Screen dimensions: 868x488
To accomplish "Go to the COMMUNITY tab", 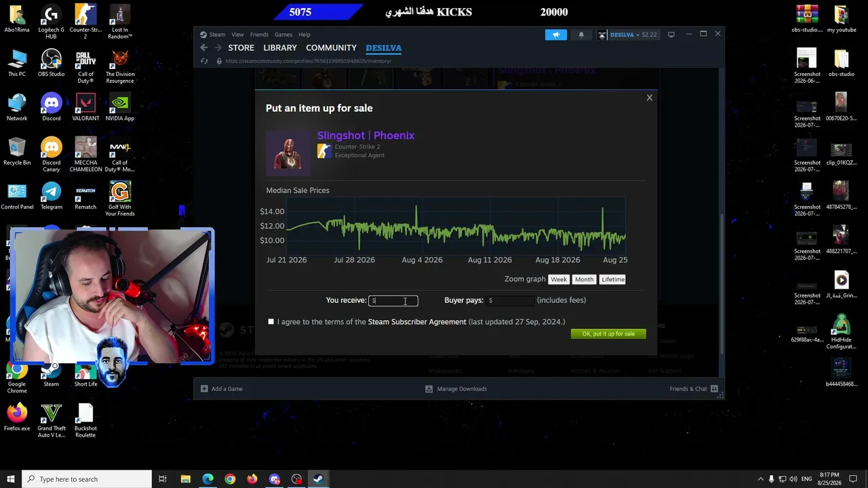I will pyautogui.click(x=331, y=48).
